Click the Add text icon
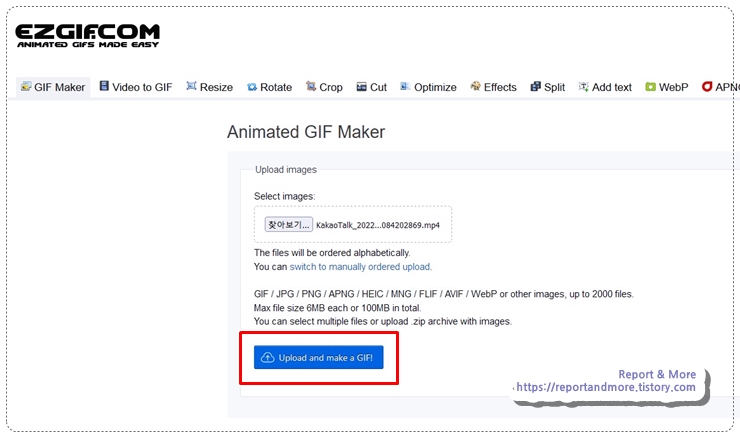Viewport: 740px width, 438px height. (x=583, y=86)
